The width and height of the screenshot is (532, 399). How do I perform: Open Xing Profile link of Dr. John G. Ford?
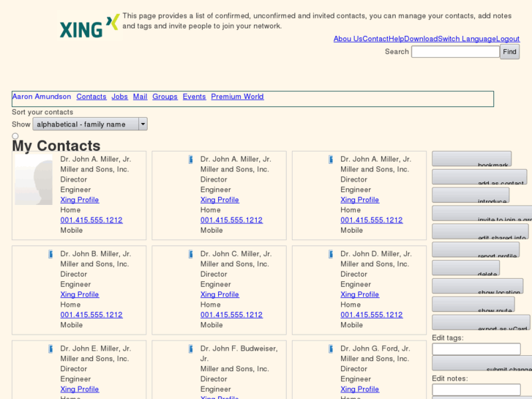click(x=360, y=389)
